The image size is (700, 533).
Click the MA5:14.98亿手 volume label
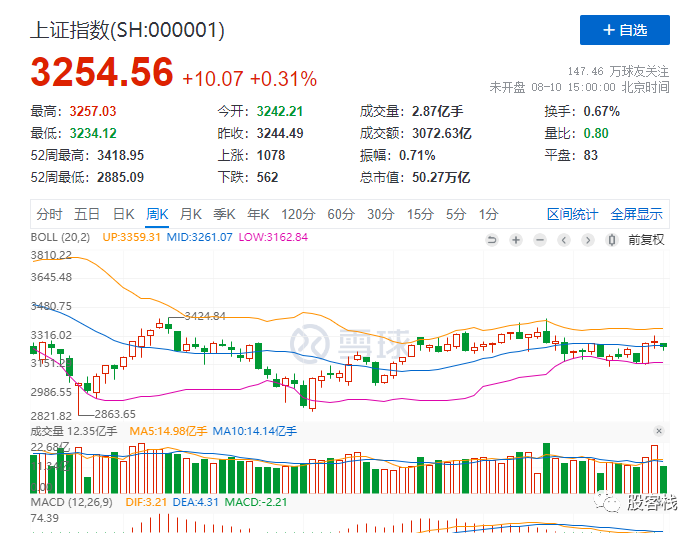point(168,431)
